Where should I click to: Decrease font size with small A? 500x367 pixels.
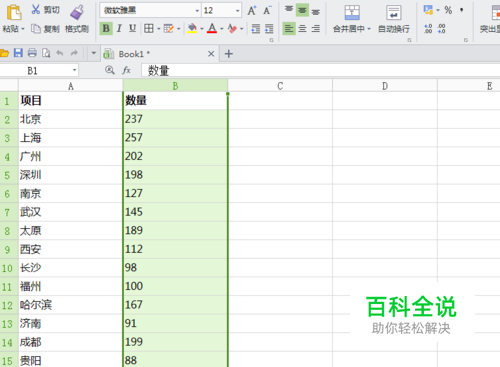coord(267,10)
